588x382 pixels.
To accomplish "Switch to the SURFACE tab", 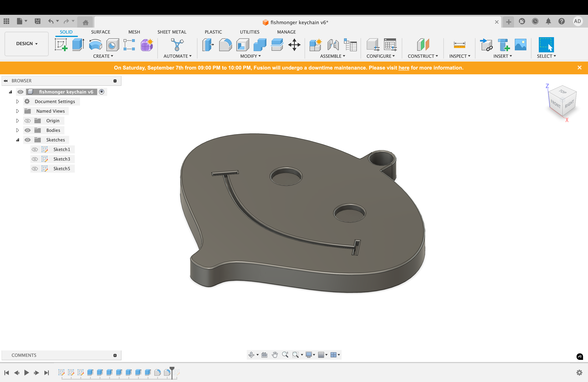I will 100,32.
